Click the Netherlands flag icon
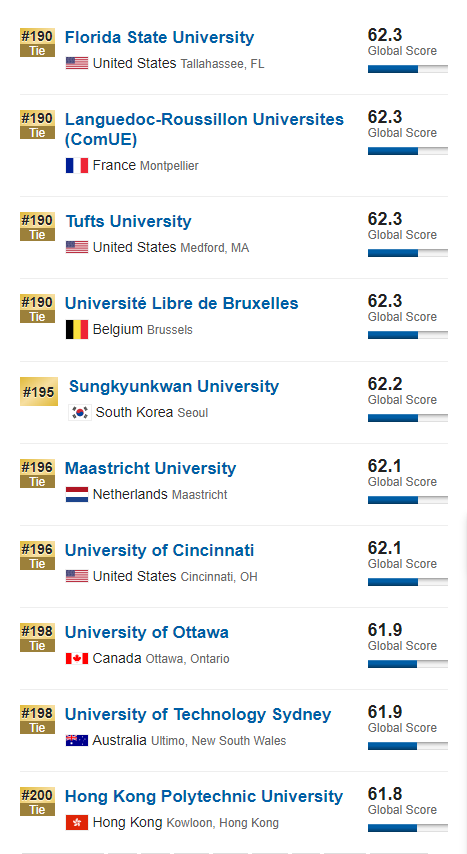 pyautogui.click(x=77, y=495)
